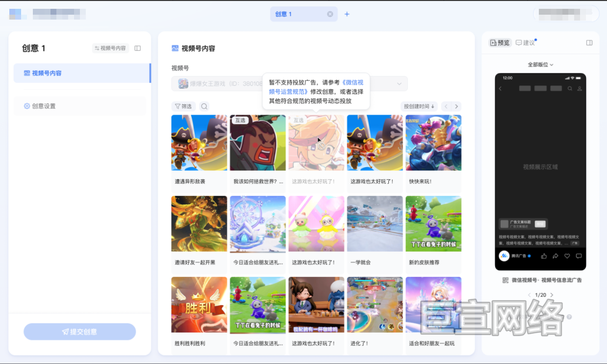Click the 视频号内容 heading icon

pyautogui.click(x=175, y=49)
